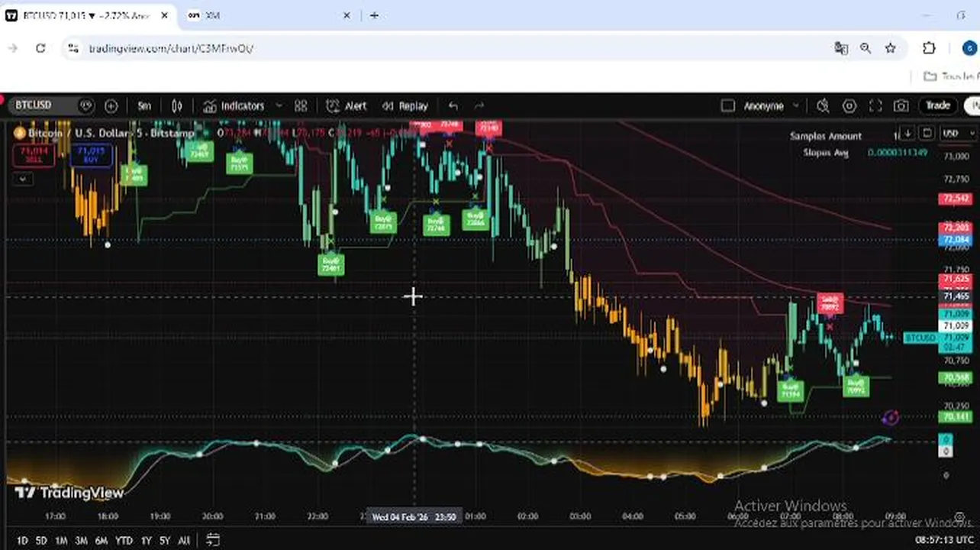Open quick search icon in top toolbar
Screen dimensions: 980x550
tap(823, 106)
